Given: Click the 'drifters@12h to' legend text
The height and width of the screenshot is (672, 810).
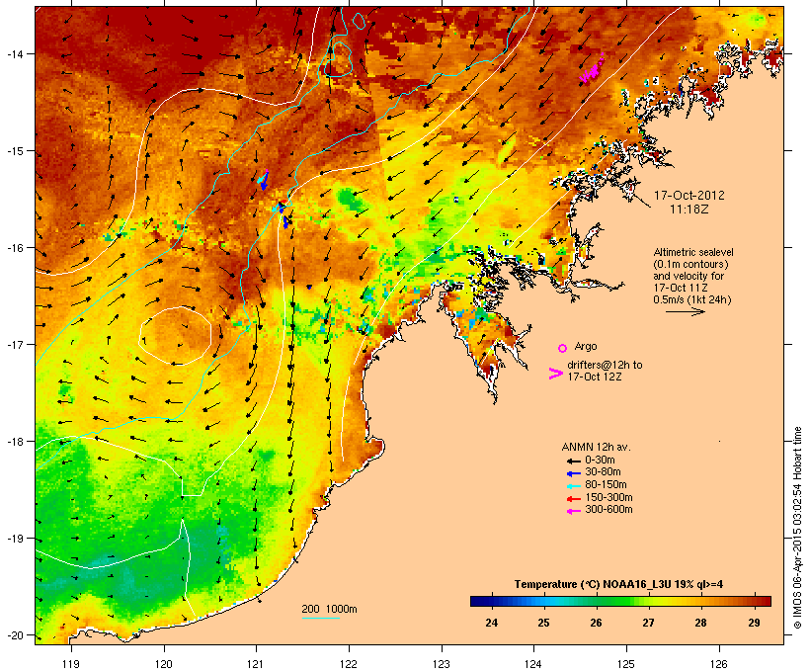Looking at the screenshot, I should 605,365.
